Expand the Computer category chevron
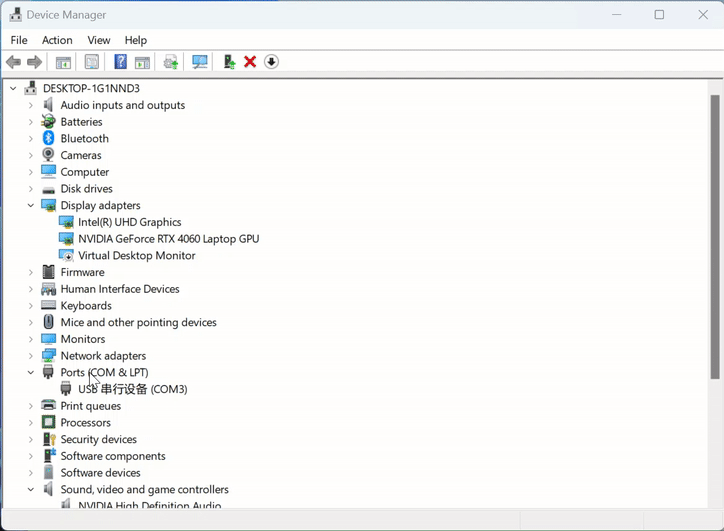This screenshot has width=724, height=531. 30,172
